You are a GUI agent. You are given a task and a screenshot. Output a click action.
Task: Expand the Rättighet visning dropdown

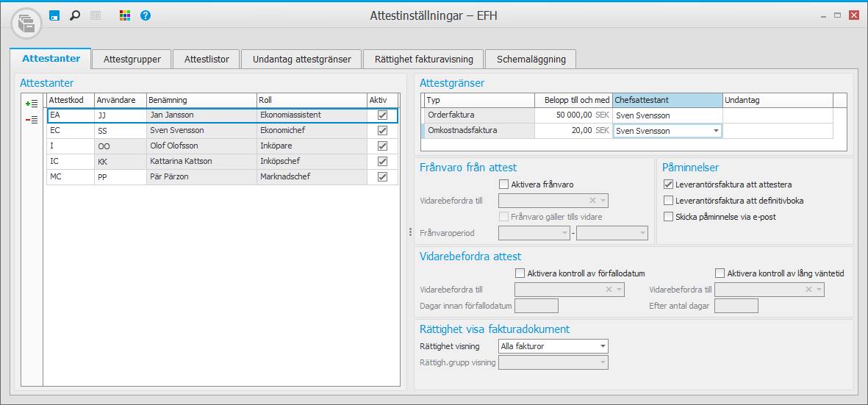coord(603,346)
